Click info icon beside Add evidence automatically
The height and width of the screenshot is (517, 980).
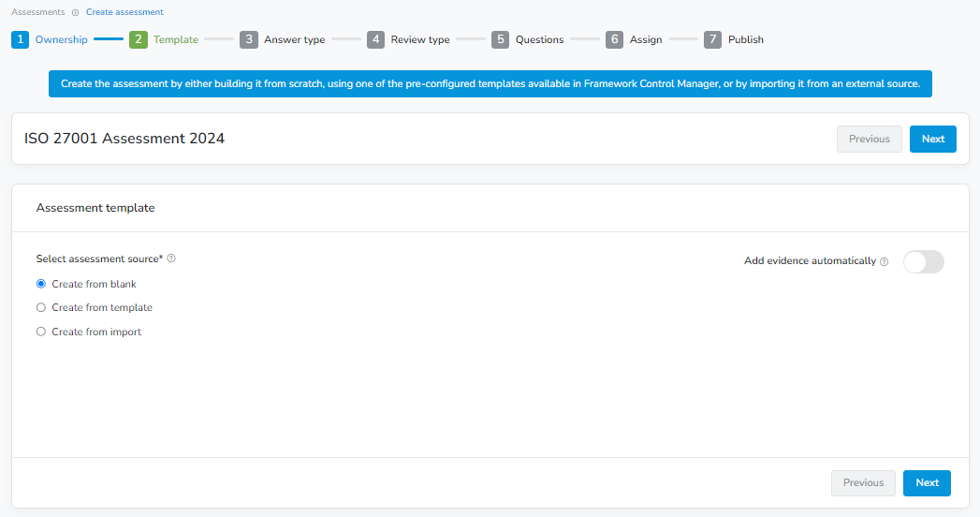884,262
